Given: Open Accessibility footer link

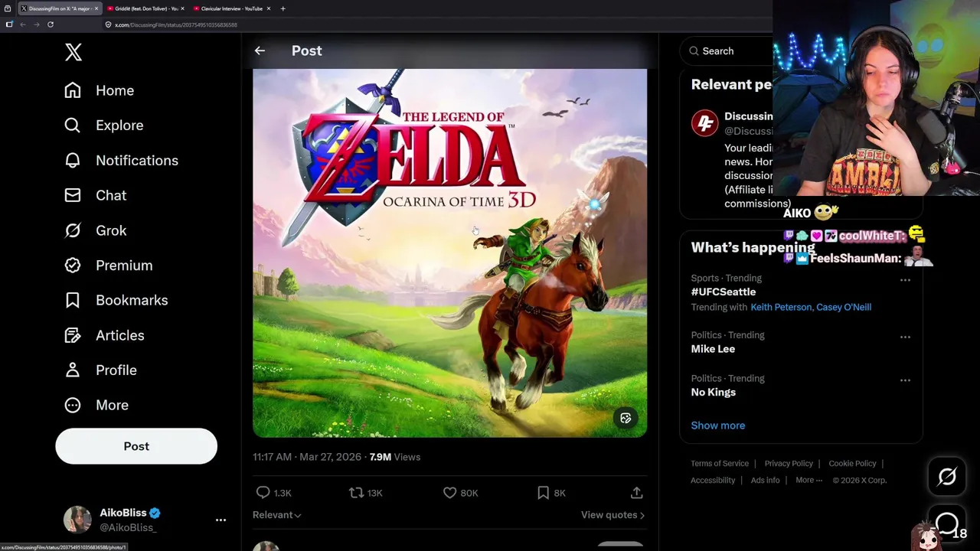Looking at the screenshot, I should click(x=713, y=480).
